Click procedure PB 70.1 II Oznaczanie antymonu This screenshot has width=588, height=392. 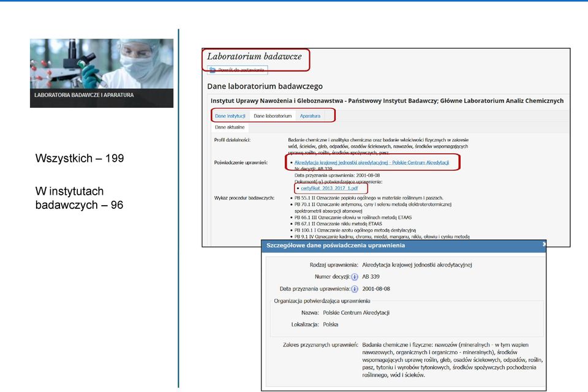pyautogui.click(x=373, y=208)
